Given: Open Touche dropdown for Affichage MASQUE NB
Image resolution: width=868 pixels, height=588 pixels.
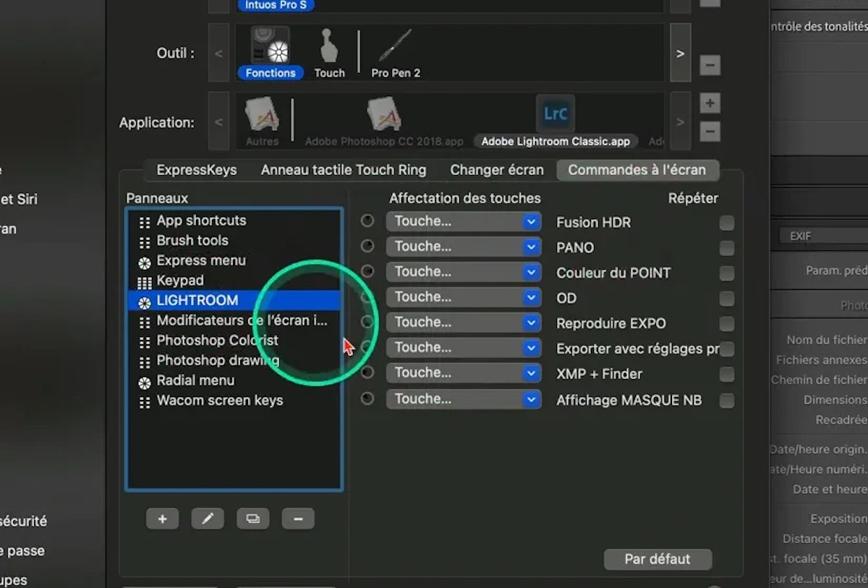Looking at the screenshot, I should pos(464,399).
